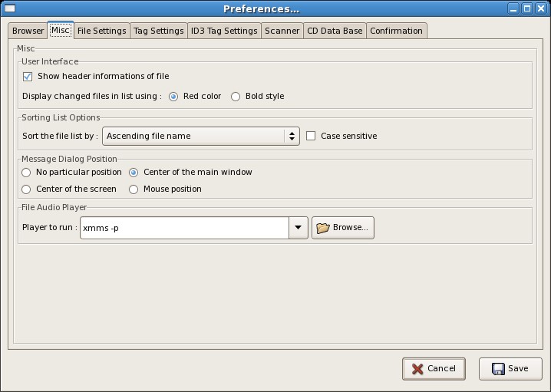
Task: Switch to CD Data Base tab
Action: tap(335, 31)
